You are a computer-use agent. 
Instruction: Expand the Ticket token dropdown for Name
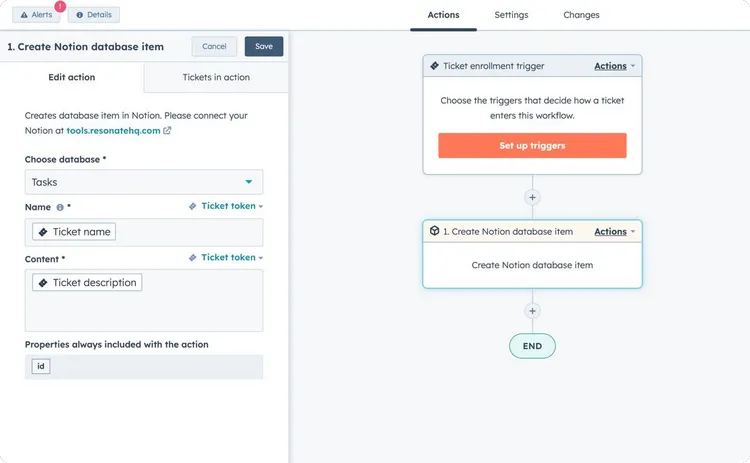point(226,206)
